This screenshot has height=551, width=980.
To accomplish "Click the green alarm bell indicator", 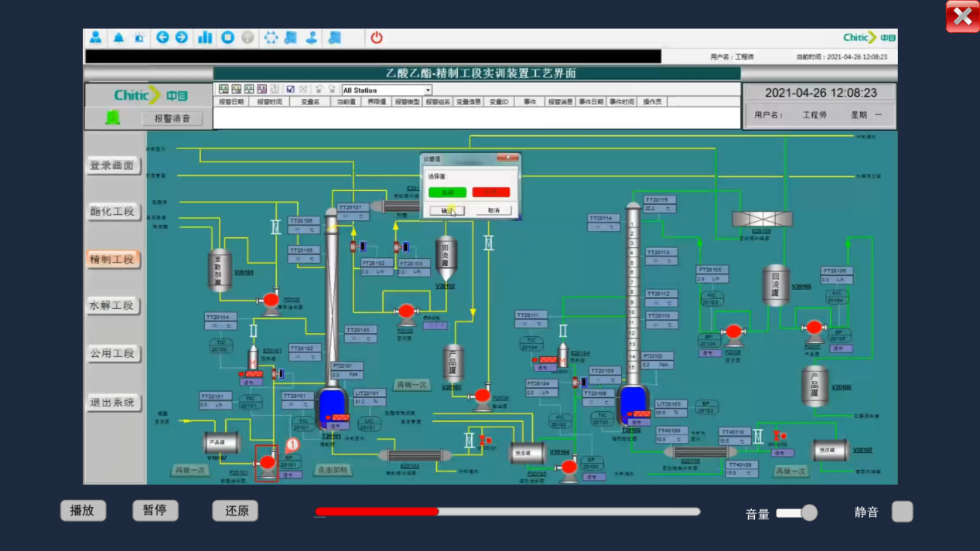I will click(113, 117).
